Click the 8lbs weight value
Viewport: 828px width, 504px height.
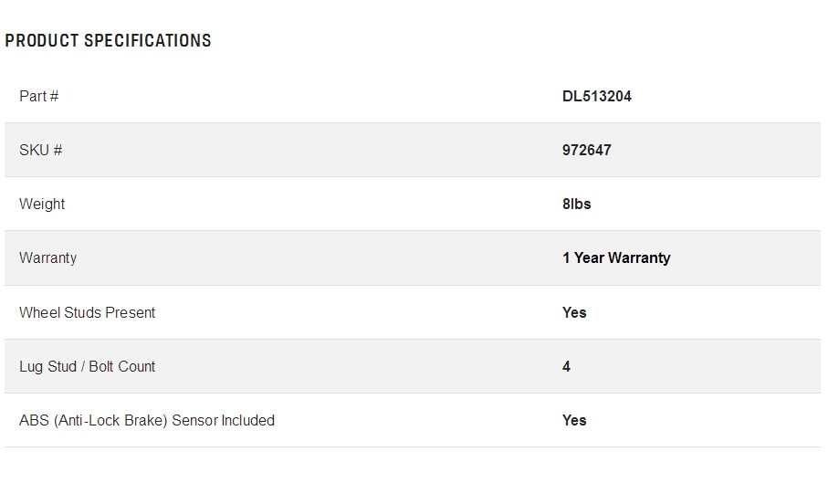tap(577, 204)
